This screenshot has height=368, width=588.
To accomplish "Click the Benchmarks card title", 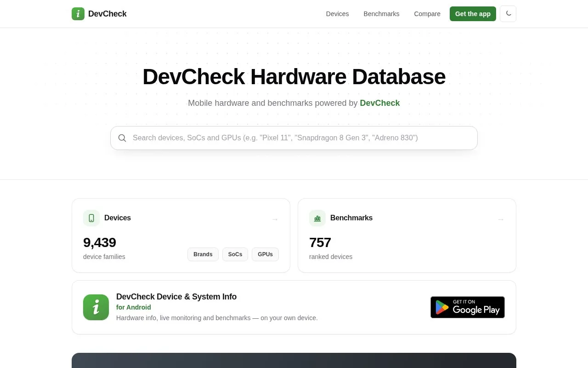I will click(x=351, y=218).
